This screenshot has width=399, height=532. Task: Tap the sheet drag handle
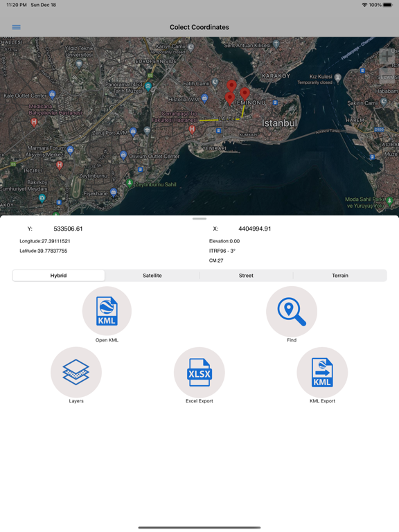(x=199, y=219)
